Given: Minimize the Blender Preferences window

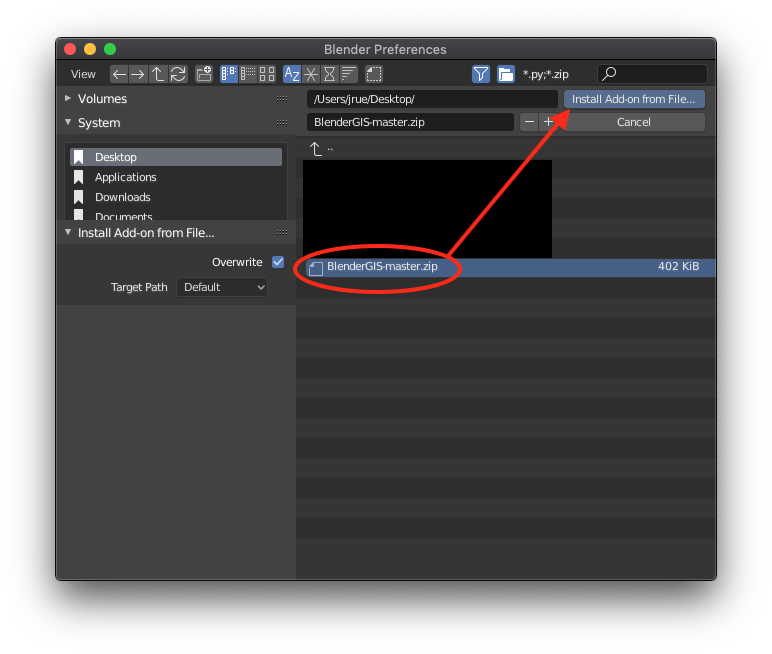Looking at the screenshot, I should click(90, 49).
